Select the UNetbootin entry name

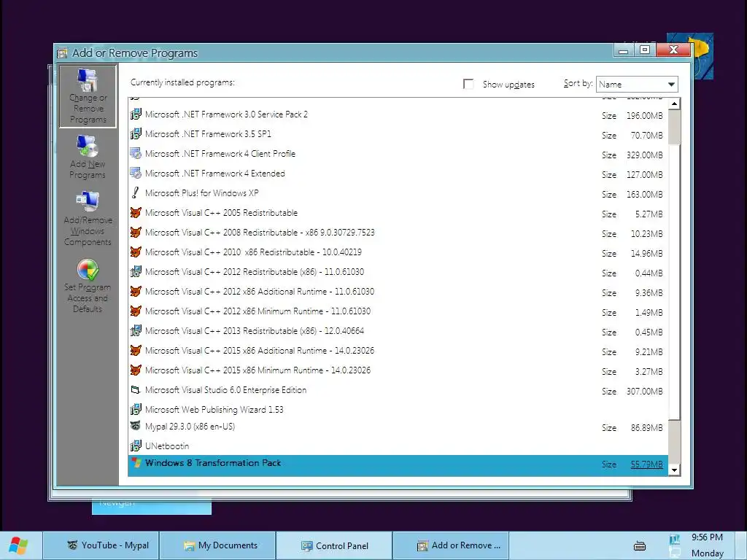click(x=167, y=446)
